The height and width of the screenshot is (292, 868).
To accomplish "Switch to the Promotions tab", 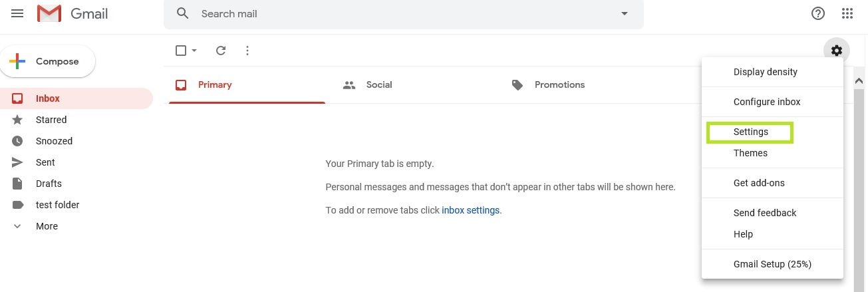I will (x=559, y=84).
